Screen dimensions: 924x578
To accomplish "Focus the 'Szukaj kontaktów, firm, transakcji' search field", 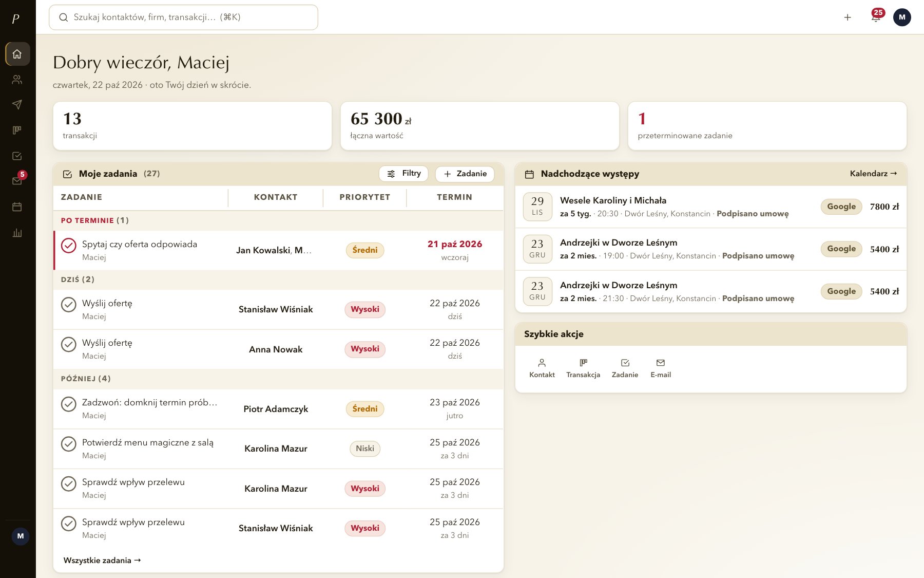I will [x=183, y=17].
